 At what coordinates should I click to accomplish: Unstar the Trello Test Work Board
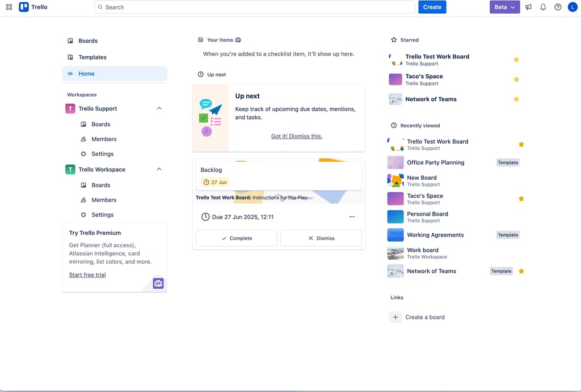coord(516,60)
